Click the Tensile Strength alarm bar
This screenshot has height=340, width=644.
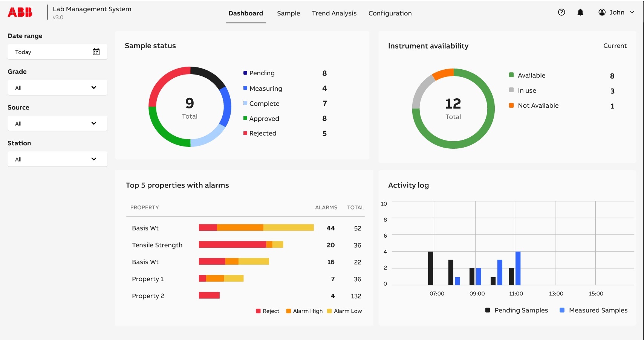tap(241, 245)
